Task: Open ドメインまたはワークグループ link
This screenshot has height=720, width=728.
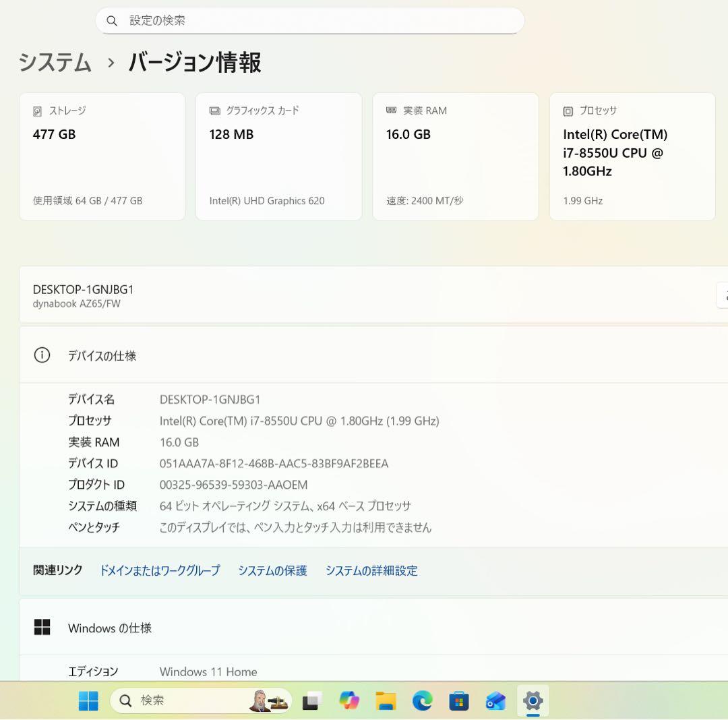Action: (160, 570)
